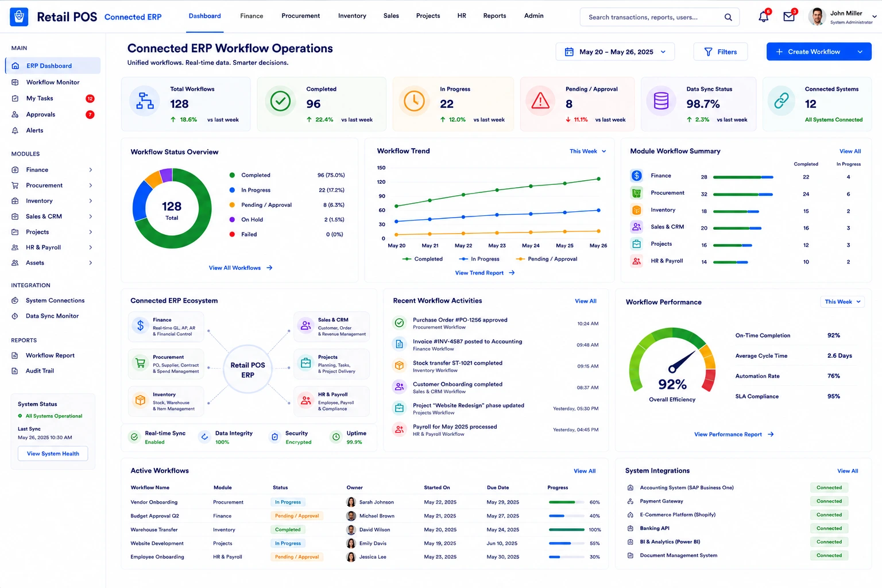
Task: Click Accounting System SAP Business One Connected badge
Action: pyautogui.click(x=829, y=488)
